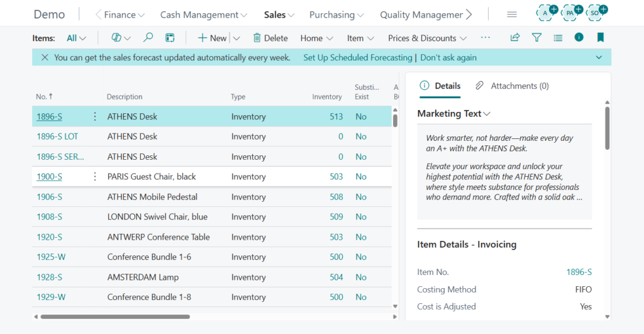Collapse the Marketing Text section
The height and width of the screenshot is (334, 644).
point(453,114)
